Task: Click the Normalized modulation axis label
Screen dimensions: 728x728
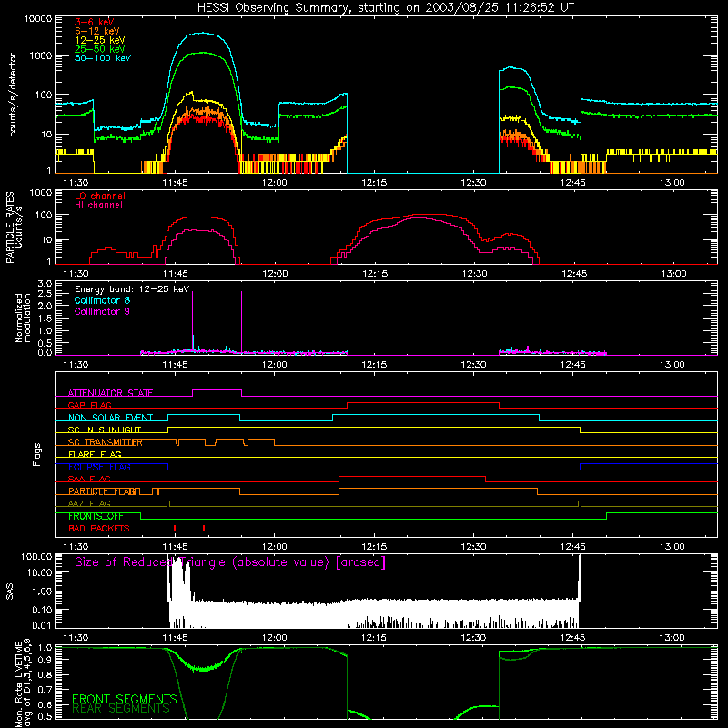Action: [x=23, y=318]
